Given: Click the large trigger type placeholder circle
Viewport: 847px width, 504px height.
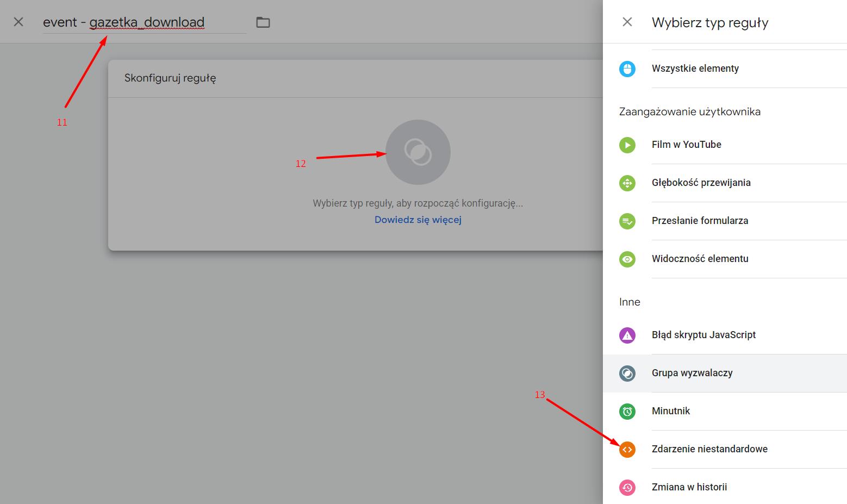Looking at the screenshot, I should pos(418,152).
